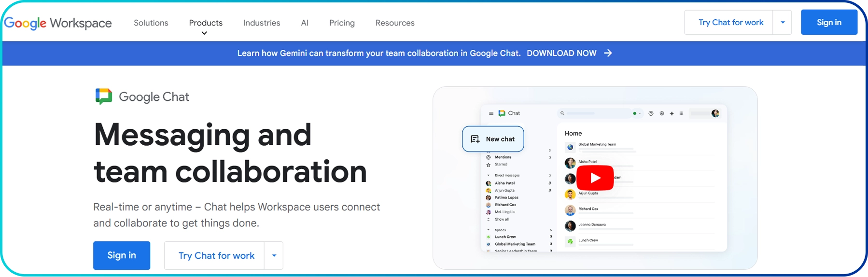The image size is (868, 277).
Task: Go to the AI page
Action: 305,23
